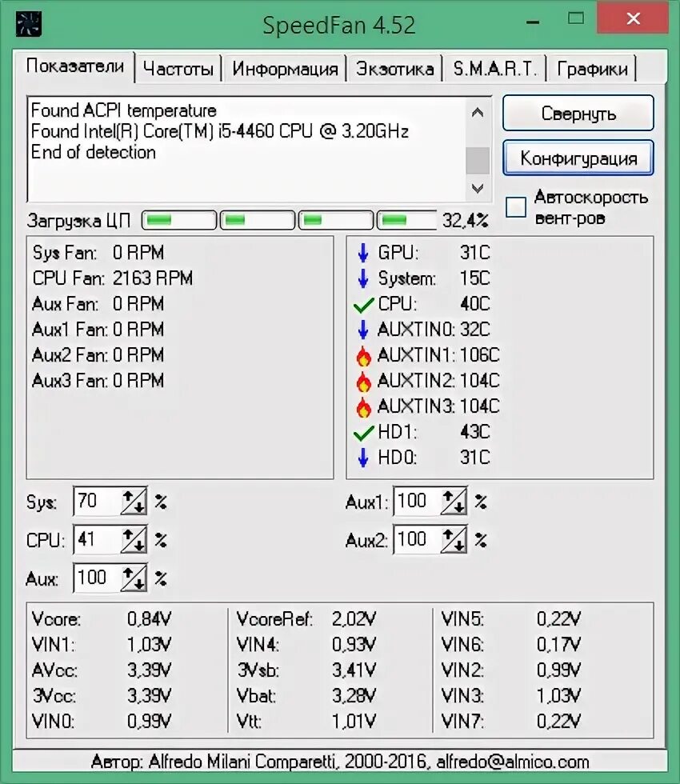
Task: Click the Vbat 3,28V voltage reading
Action: click(306, 695)
